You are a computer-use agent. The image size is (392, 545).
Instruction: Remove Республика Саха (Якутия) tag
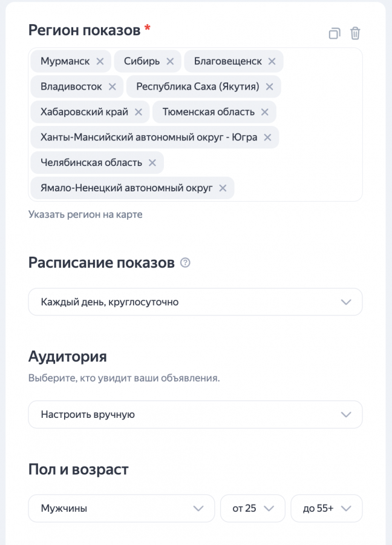click(x=270, y=87)
